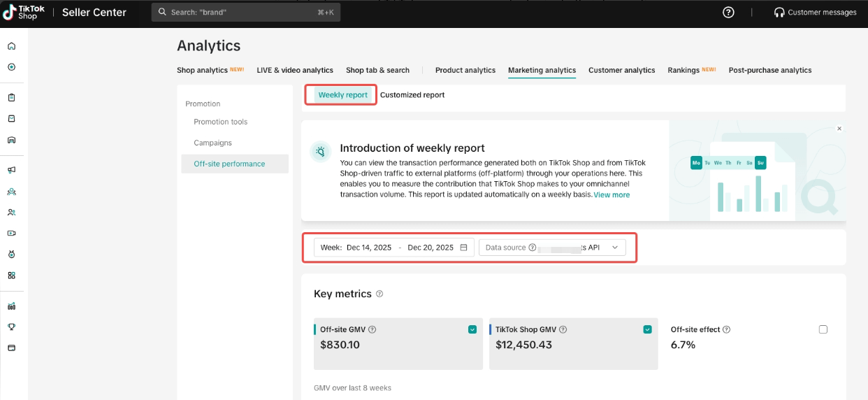The image size is (868, 400).
Task: Open the products box icon in sidebar
Action: click(x=11, y=119)
